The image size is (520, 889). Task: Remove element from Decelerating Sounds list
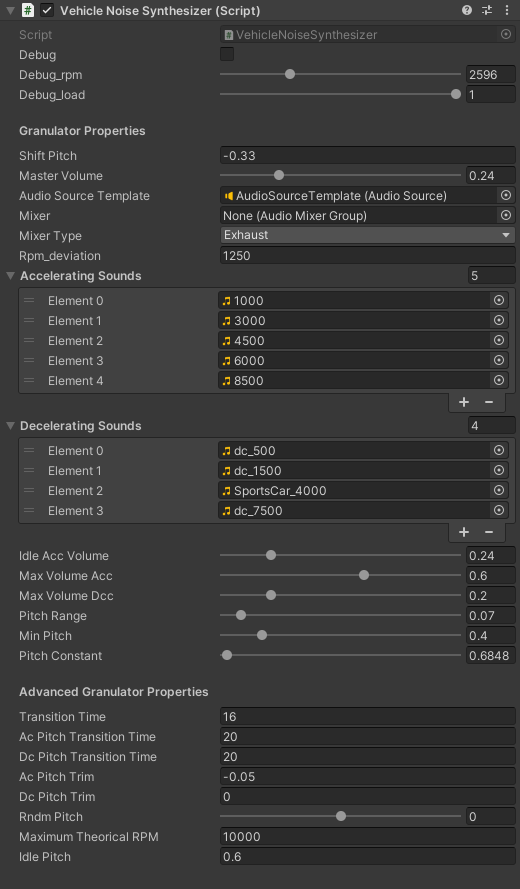click(489, 532)
